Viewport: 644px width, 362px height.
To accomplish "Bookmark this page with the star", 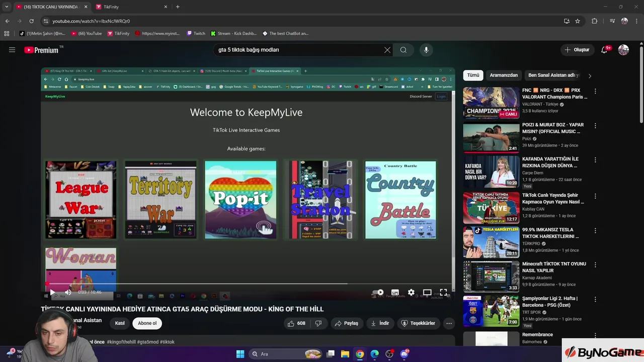I will tap(578, 21).
